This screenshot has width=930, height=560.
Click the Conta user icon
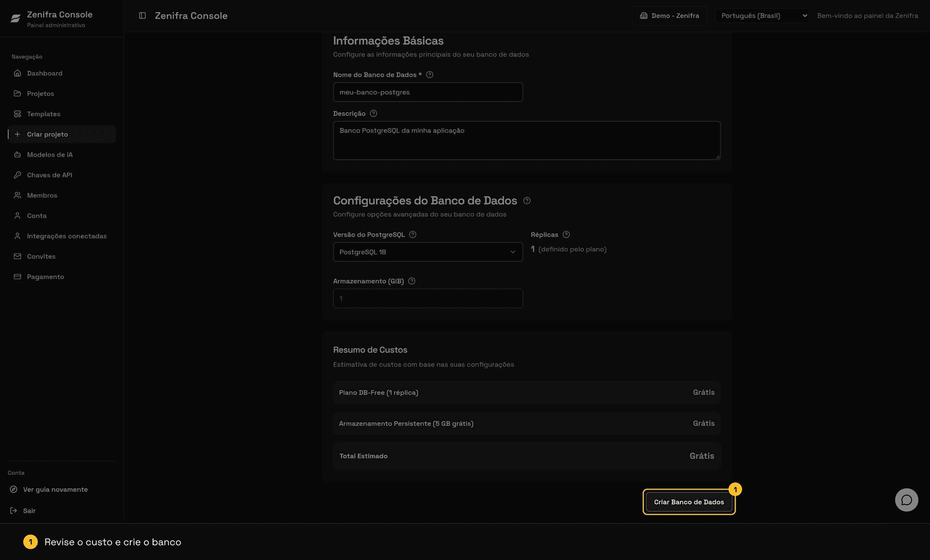(17, 216)
